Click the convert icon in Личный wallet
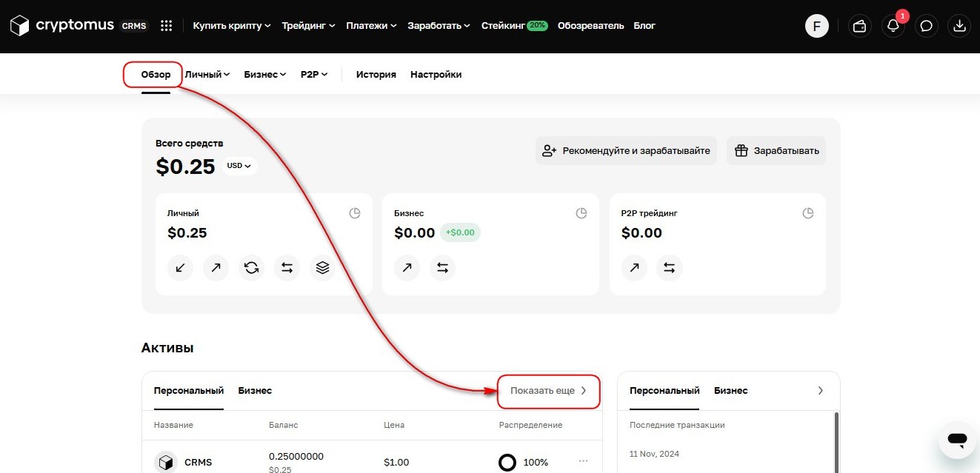This screenshot has width=980, height=473. (x=251, y=268)
